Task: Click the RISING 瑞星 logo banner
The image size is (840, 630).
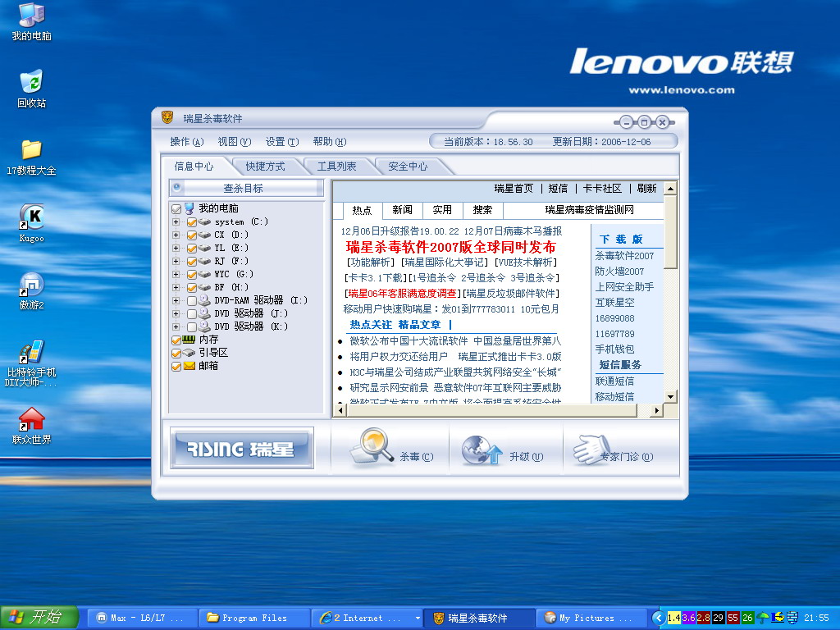Action: tap(242, 448)
